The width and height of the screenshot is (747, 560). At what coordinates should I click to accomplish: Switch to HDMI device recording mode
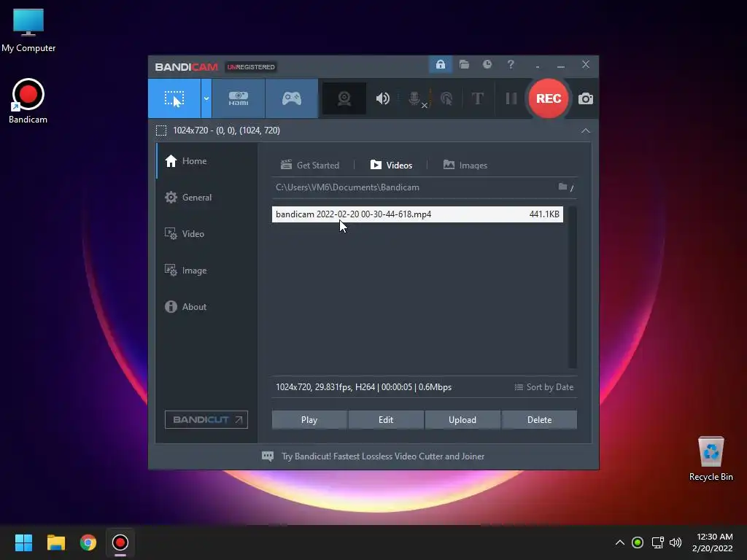(x=239, y=98)
